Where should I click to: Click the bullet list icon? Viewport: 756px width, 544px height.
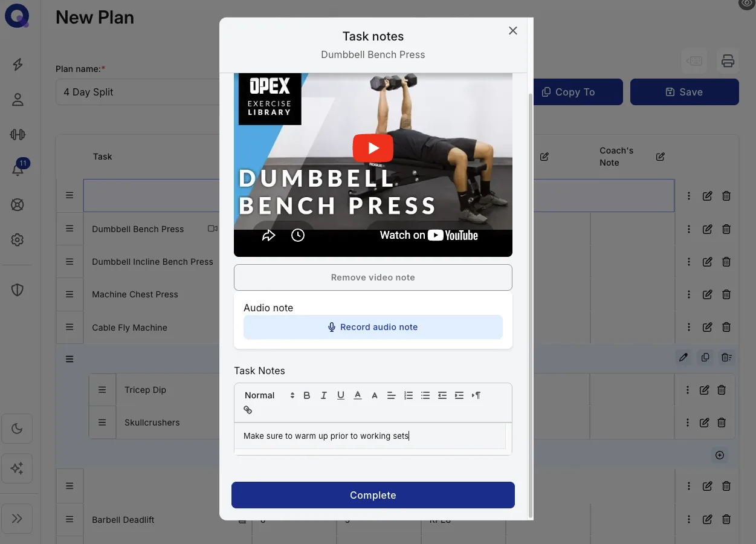point(425,395)
